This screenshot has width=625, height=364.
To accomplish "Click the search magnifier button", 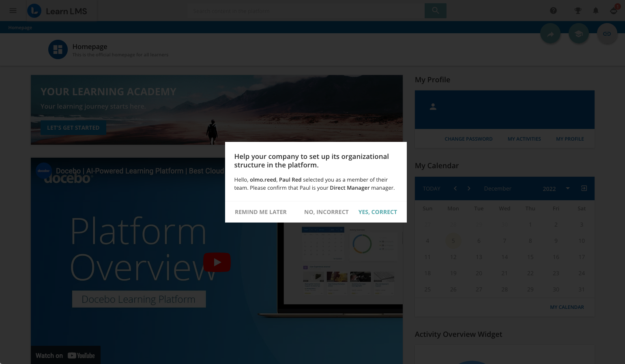I will click(435, 11).
